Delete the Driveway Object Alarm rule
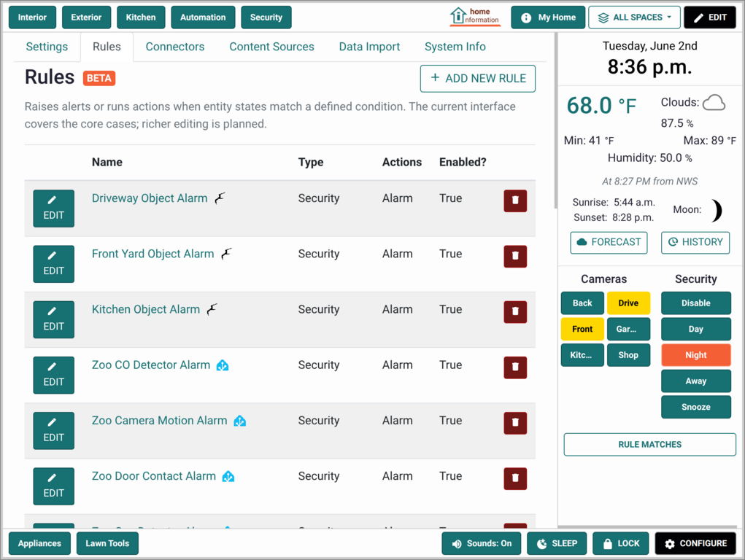The height and width of the screenshot is (560, 745). click(515, 201)
